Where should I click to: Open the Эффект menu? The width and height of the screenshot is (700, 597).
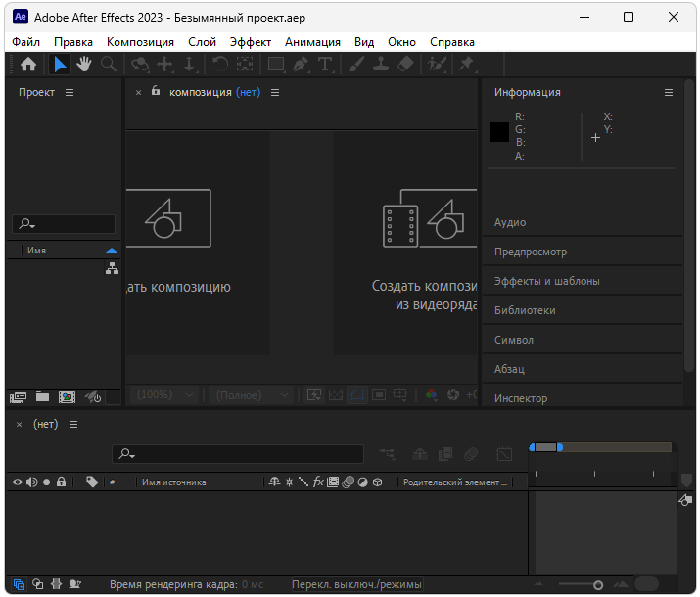(251, 42)
